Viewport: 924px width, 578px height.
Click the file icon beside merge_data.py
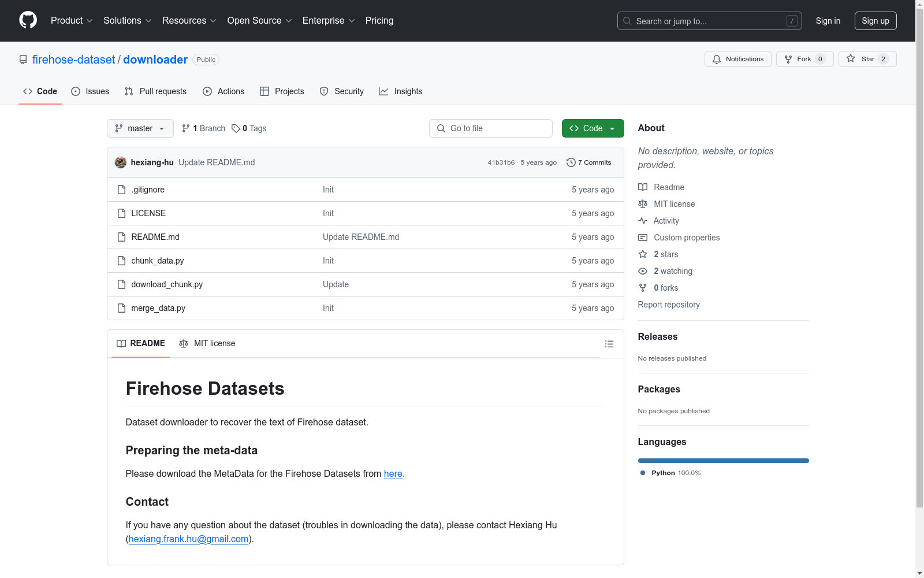[x=121, y=308]
